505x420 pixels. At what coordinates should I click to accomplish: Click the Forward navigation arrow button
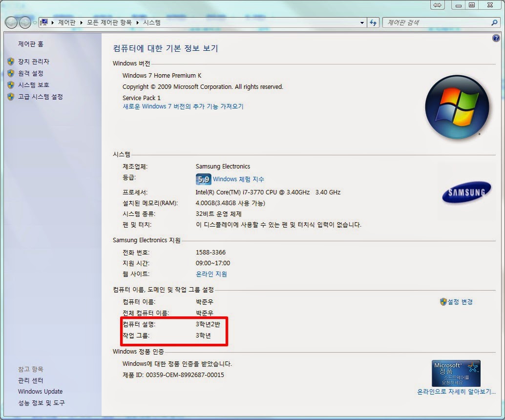point(25,22)
